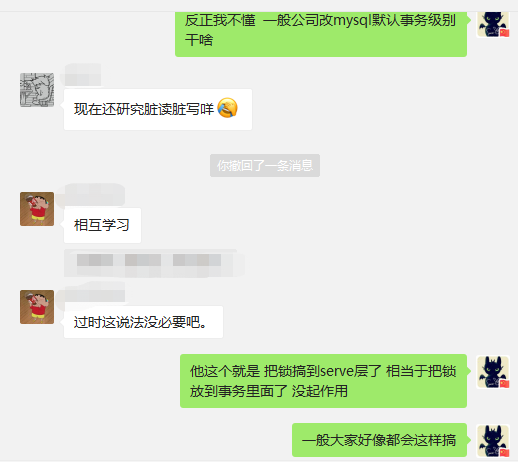518x462 pixels.
Task: Click the sketch avatar beside 现在还研究脏读脏写咩
Action: click(x=37, y=90)
